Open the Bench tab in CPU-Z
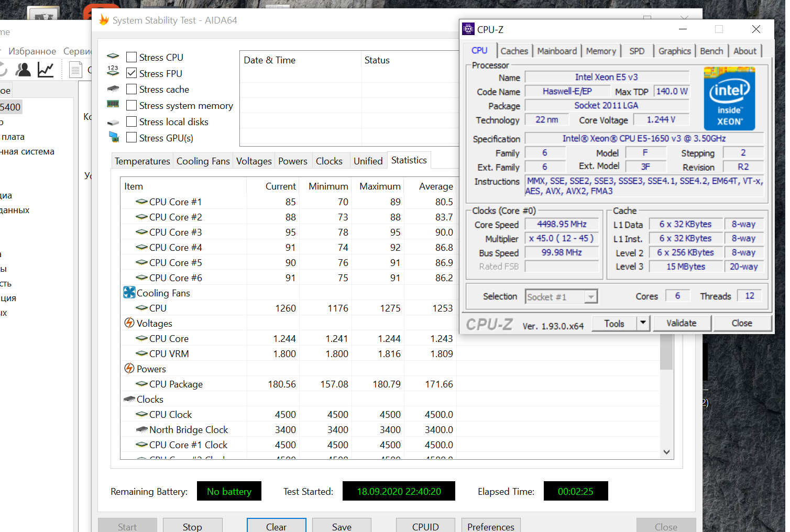 [711, 51]
